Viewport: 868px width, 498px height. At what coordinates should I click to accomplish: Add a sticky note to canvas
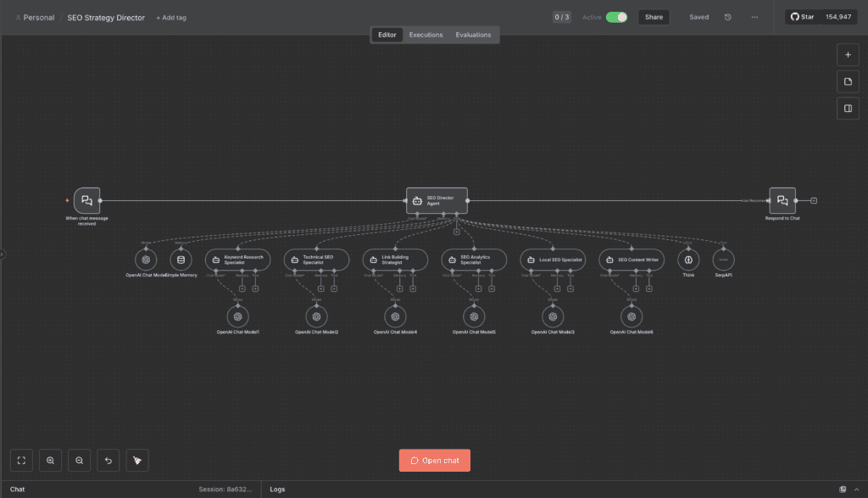click(847, 81)
